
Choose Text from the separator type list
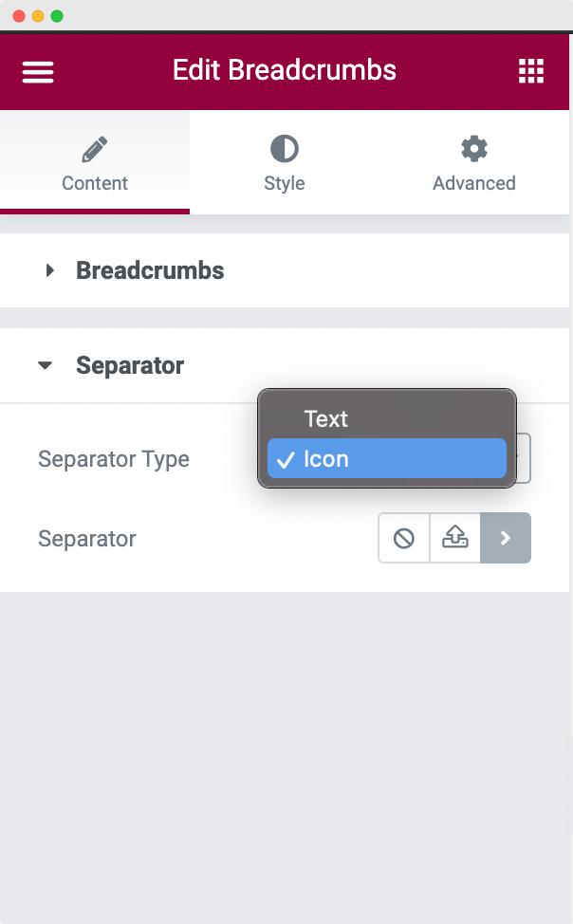(x=325, y=418)
